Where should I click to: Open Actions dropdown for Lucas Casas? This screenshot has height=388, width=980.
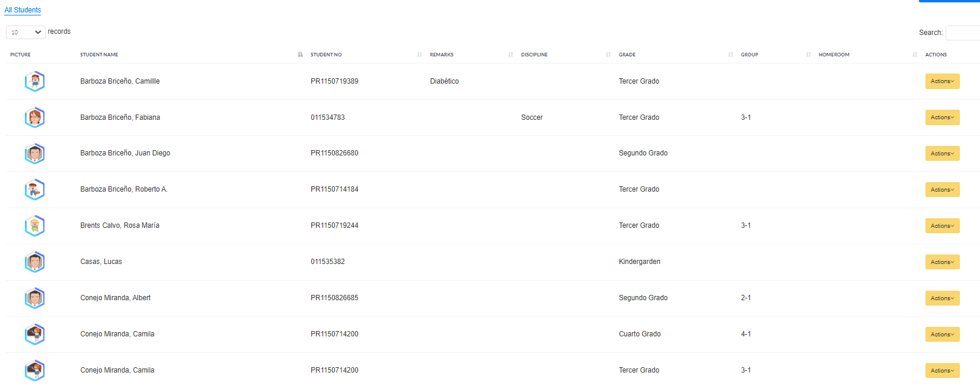(942, 262)
